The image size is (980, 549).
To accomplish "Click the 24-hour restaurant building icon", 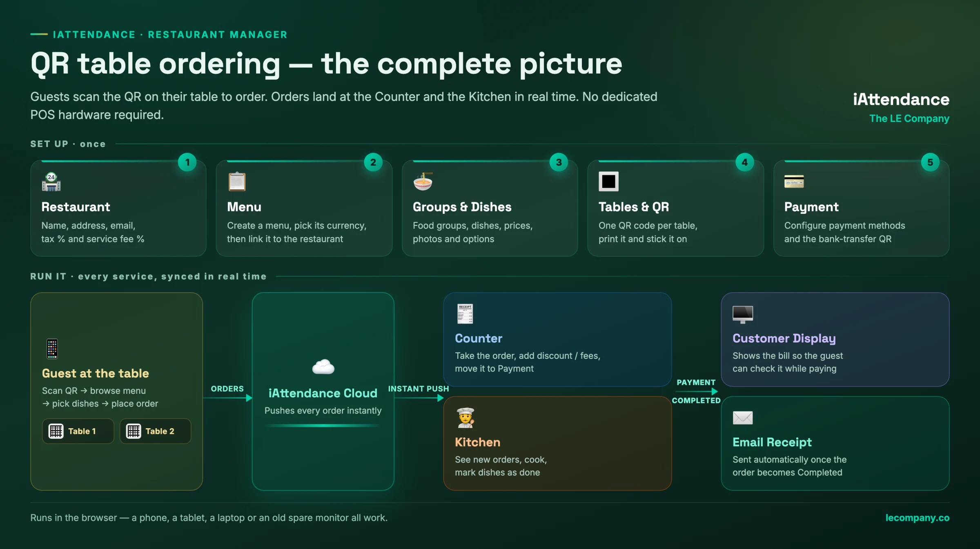I will 51,182.
